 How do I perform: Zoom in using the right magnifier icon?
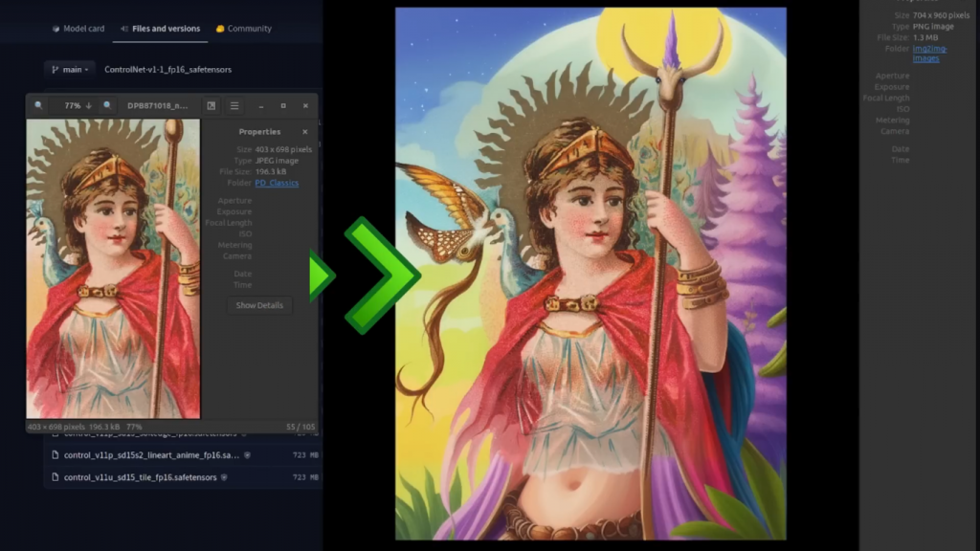[107, 105]
